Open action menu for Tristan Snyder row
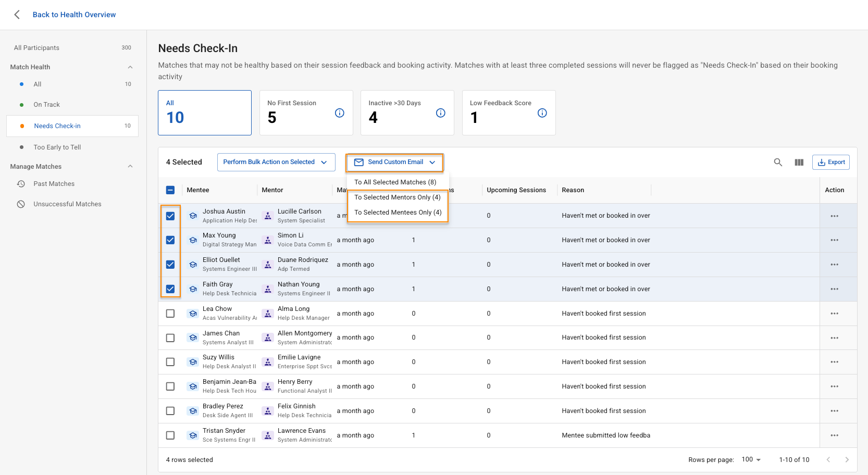The image size is (868, 475). [x=834, y=435]
